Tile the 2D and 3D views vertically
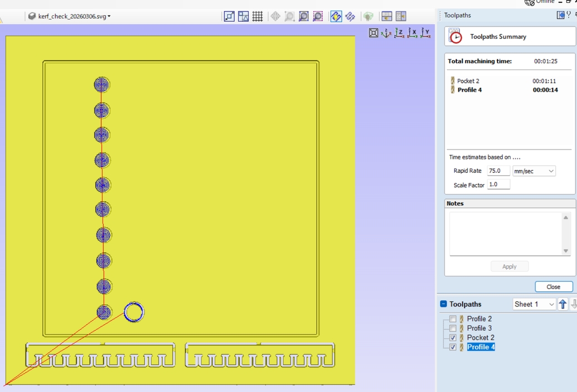This screenshot has width=577, height=392. pyautogui.click(x=401, y=16)
